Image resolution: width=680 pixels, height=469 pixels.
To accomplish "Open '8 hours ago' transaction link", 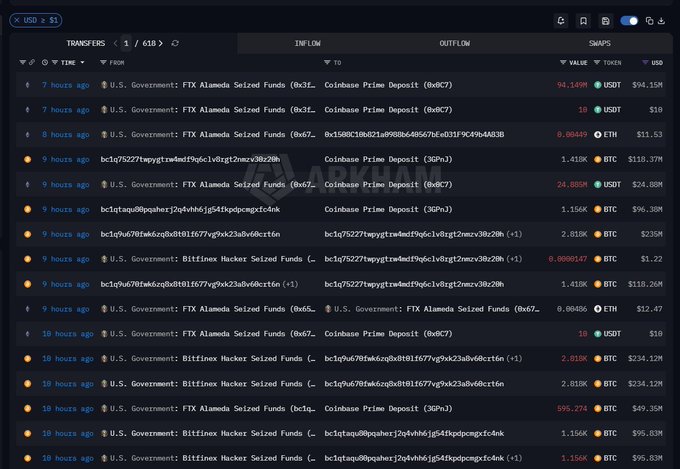I will pos(65,134).
